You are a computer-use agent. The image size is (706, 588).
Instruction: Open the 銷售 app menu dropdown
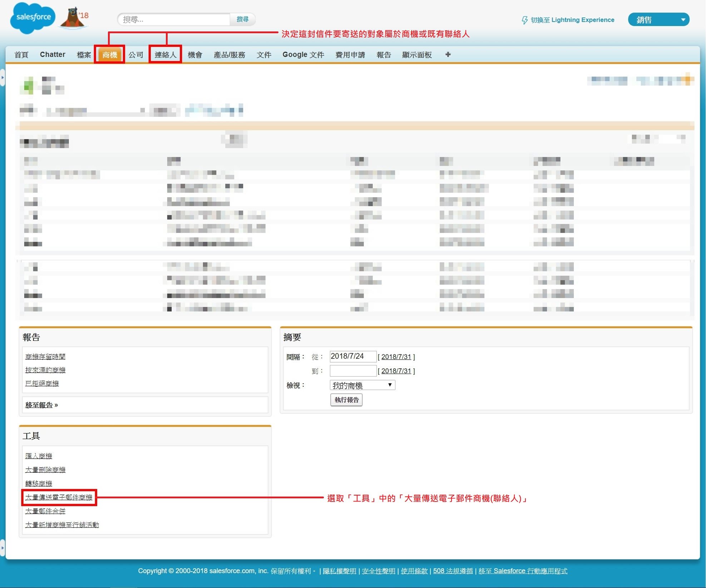click(659, 19)
